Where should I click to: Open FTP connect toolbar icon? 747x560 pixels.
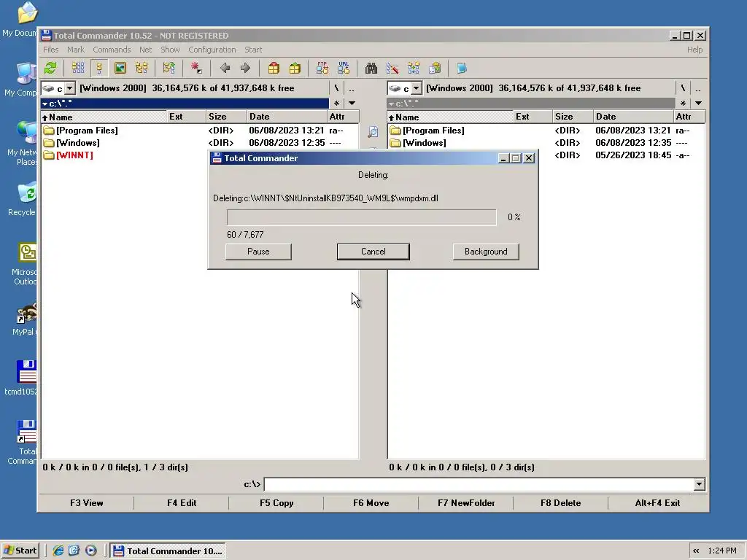click(x=322, y=68)
